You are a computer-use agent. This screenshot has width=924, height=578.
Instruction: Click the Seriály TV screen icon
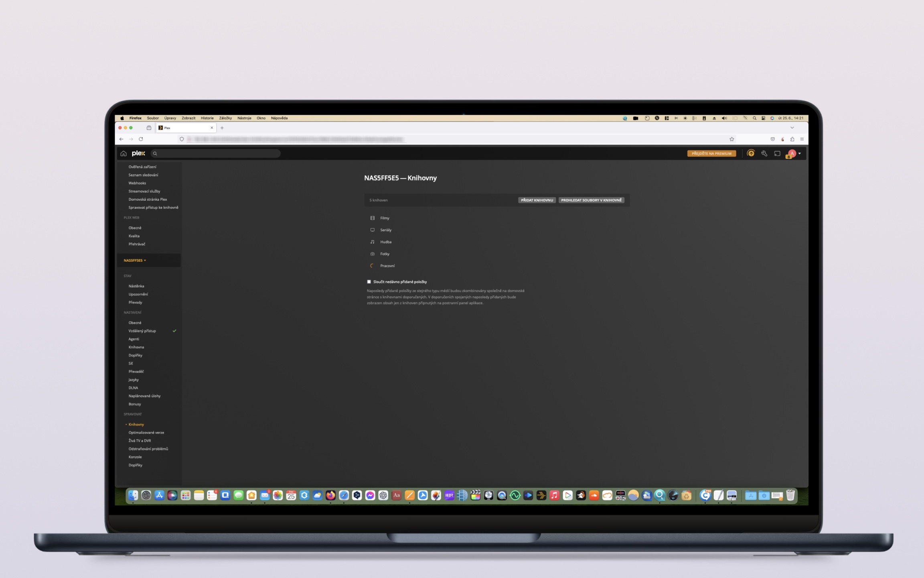(372, 230)
